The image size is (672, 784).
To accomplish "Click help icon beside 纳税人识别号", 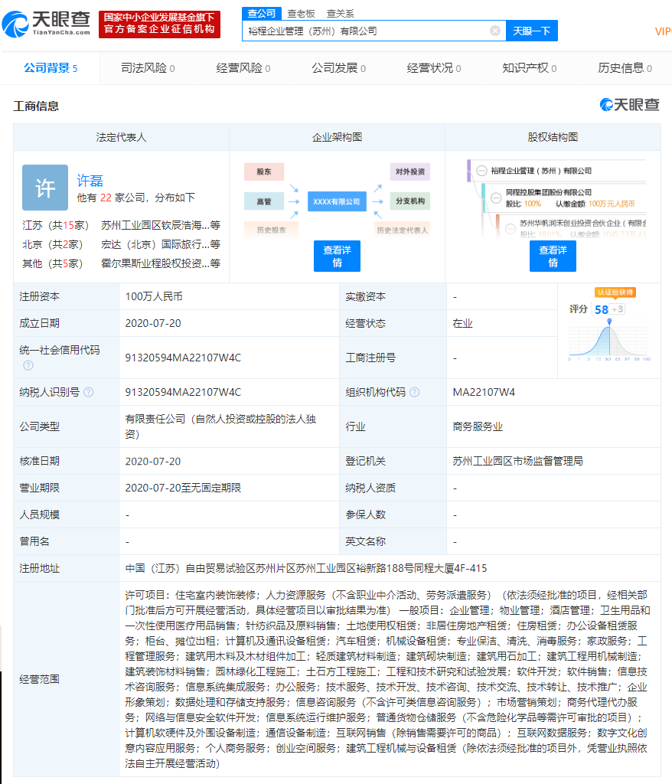I will click(89, 392).
